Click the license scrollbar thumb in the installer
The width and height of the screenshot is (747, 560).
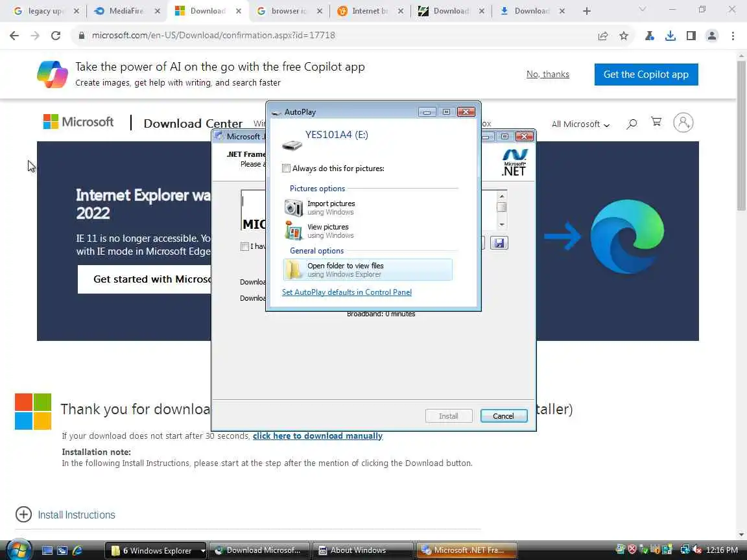(x=502, y=207)
